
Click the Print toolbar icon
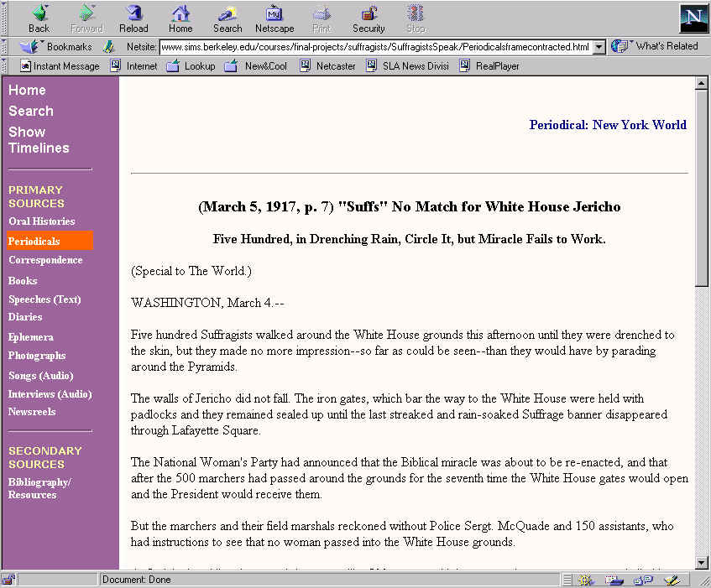click(322, 19)
